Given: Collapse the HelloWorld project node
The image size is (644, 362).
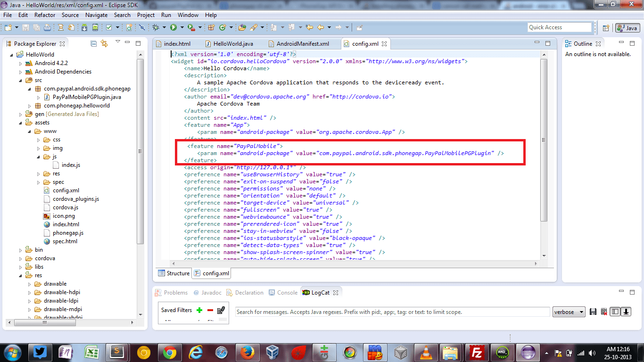Looking at the screenshot, I should [x=12, y=55].
